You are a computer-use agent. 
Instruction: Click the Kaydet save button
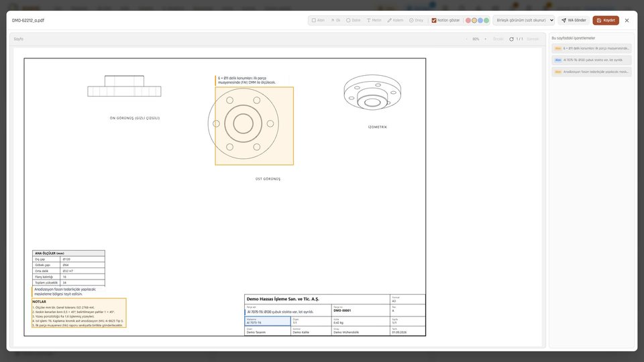point(606,20)
